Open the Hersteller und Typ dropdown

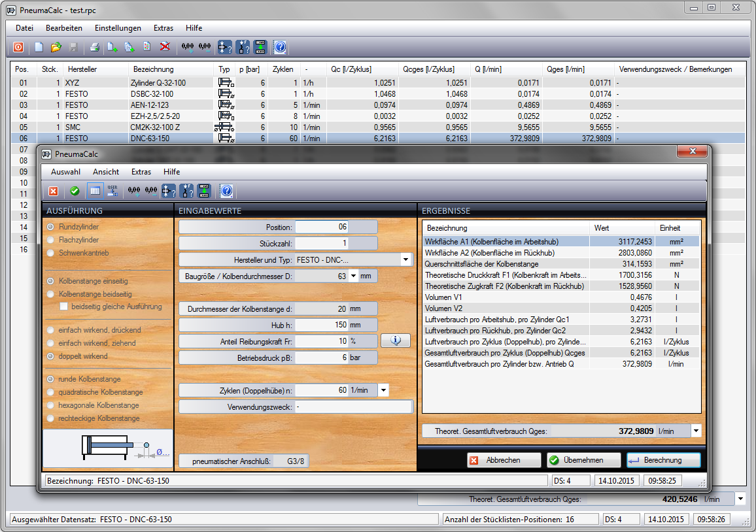(x=406, y=260)
